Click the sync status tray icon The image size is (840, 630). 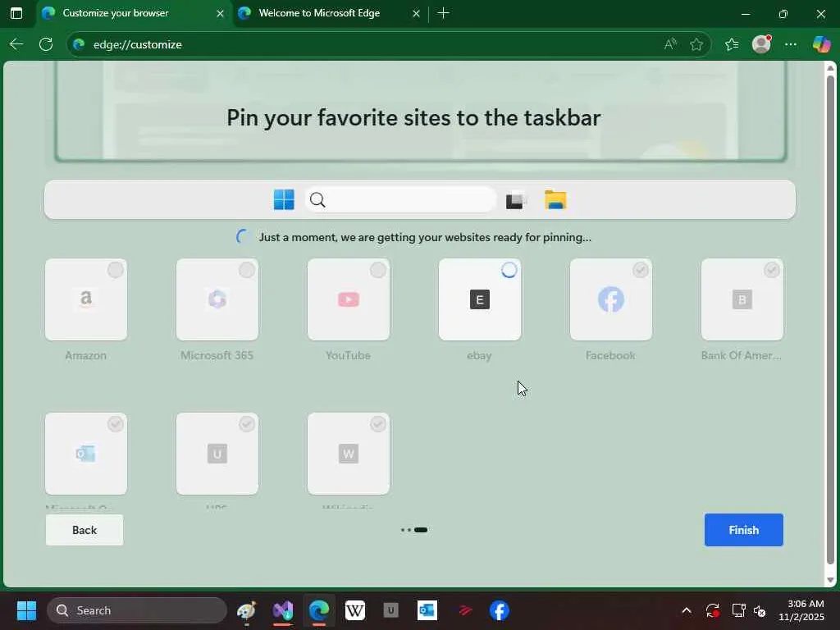(713, 610)
